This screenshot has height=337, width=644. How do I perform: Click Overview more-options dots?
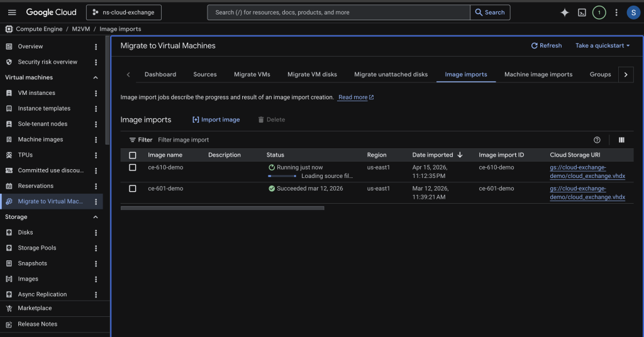pos(96,47)
